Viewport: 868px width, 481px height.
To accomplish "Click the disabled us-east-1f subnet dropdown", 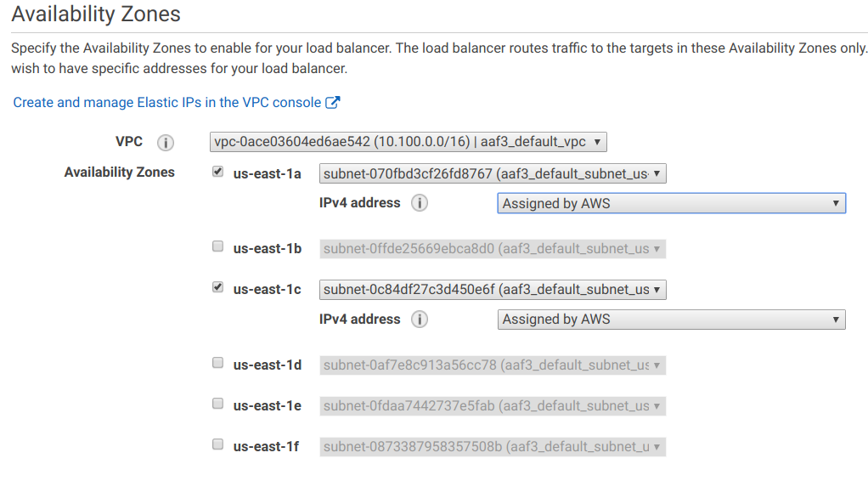I will tap(493, 447).
